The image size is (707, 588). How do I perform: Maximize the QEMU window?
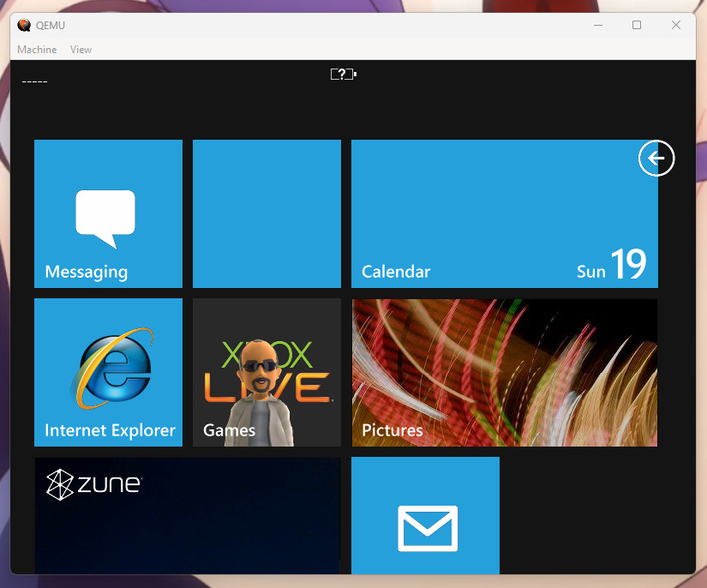tap(637, 25)
